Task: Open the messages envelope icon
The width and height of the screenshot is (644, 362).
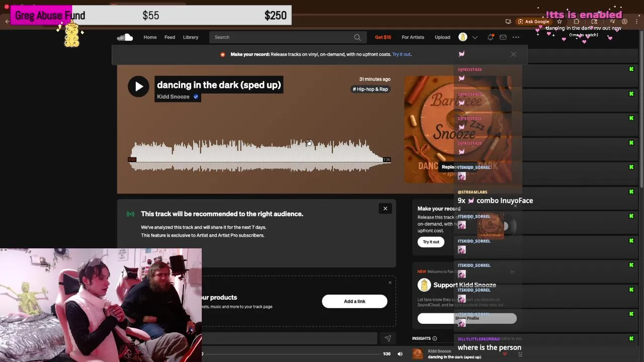Action: 503,37
